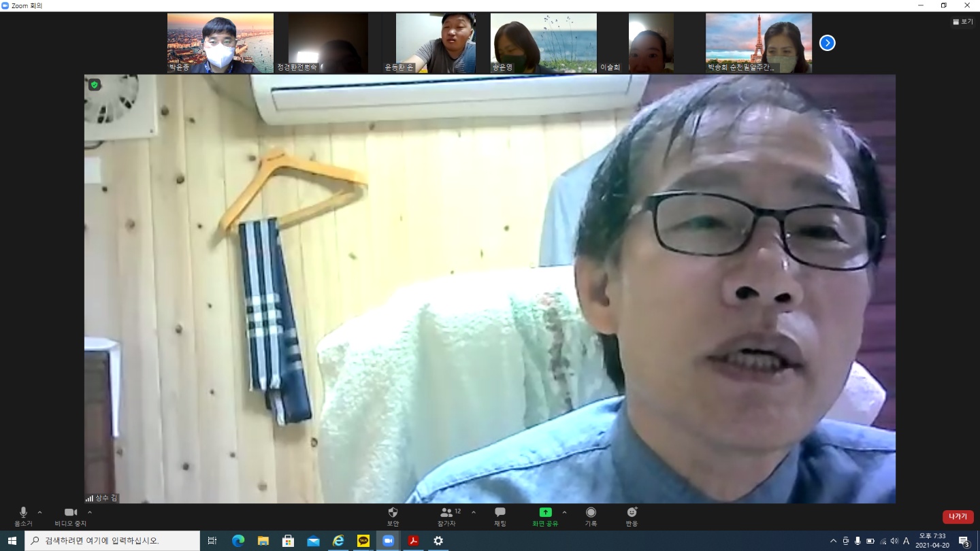Start recording with the 기록 button
The height and width of the screenshot is (551, 980).
click(591, 517)
